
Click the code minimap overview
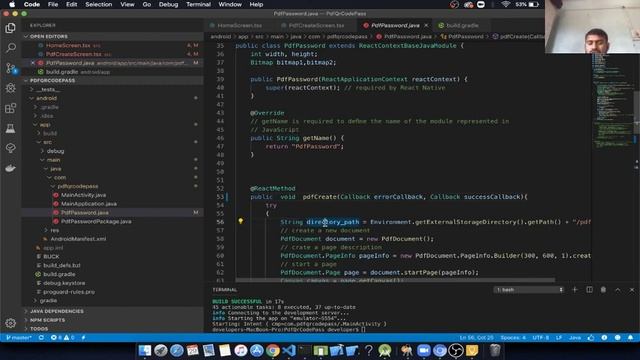(612, 102)
